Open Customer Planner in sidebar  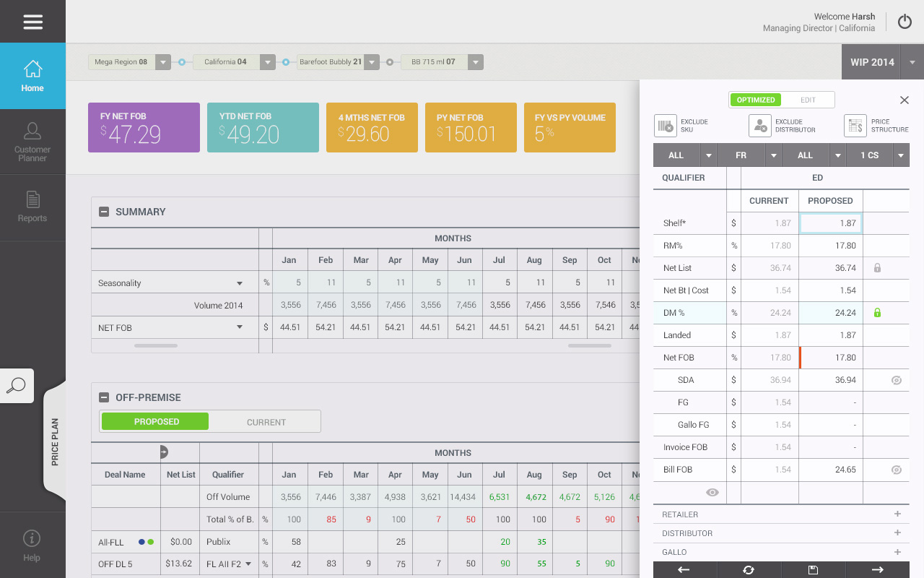pos(32,142)
